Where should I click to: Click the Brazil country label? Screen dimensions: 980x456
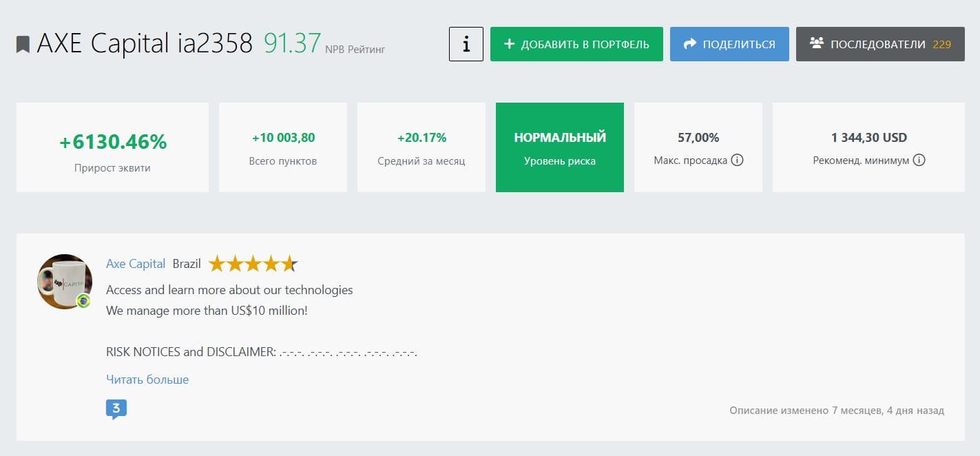coord(187,264)
